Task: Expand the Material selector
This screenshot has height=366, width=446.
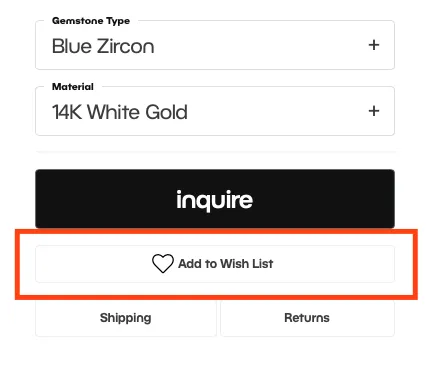Action: point(215,111)
